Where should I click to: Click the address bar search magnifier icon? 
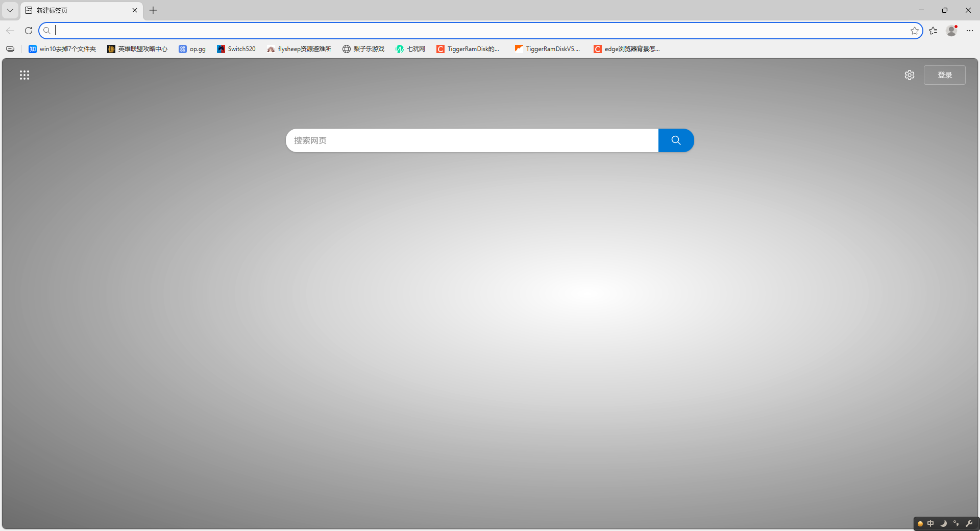pyautogui.click(x=47, y=31)
